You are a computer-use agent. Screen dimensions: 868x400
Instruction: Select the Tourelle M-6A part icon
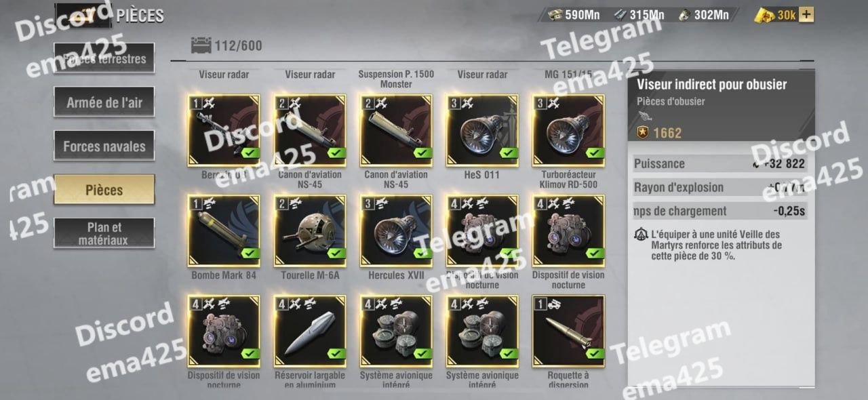point(310,231)
